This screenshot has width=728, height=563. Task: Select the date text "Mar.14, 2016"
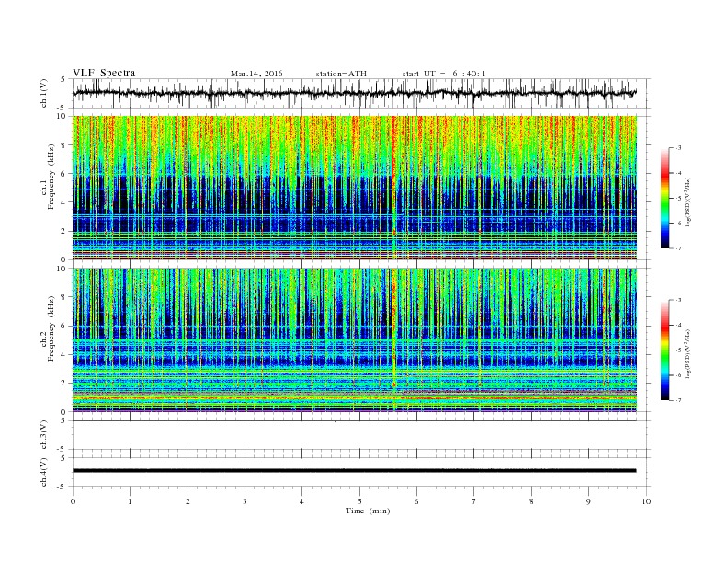coord(256,74)
